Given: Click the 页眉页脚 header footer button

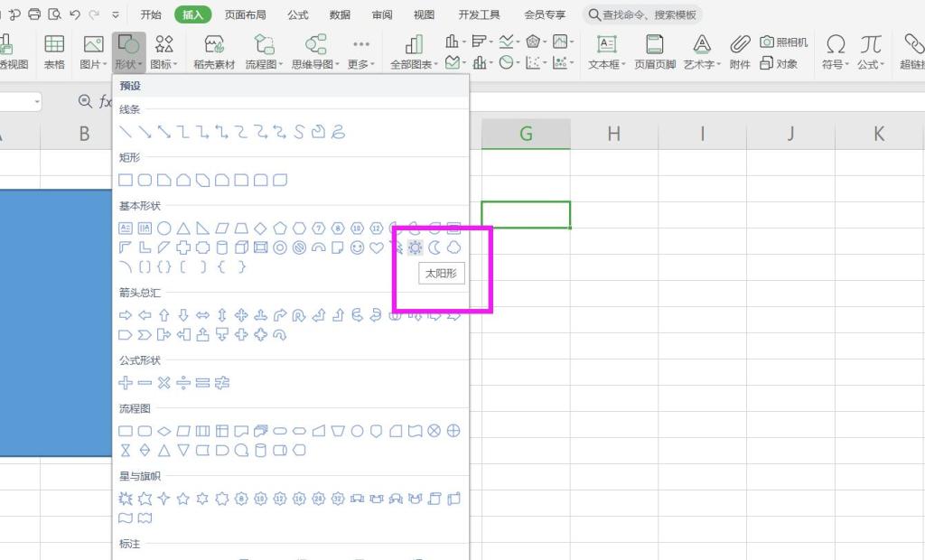Looking at the screenshot, I should point(654,52).
